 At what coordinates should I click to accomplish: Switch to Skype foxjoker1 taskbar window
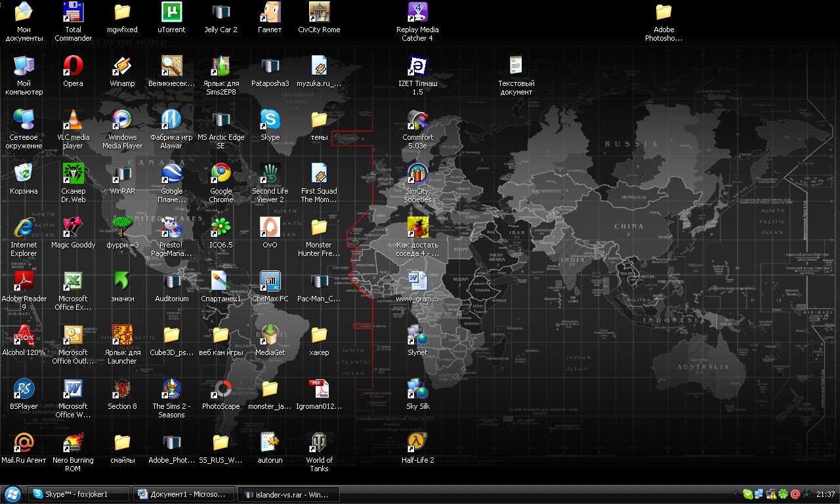click(78, 494)
